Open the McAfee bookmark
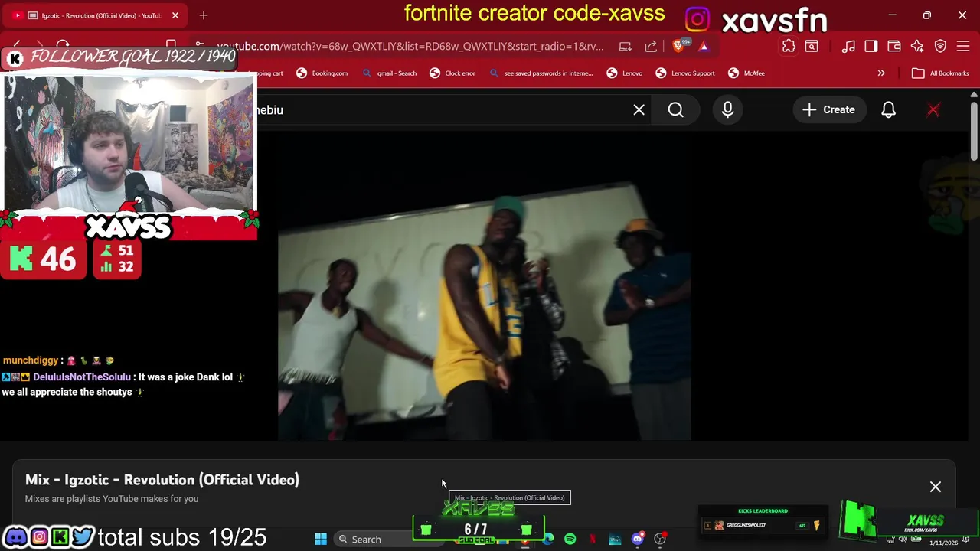The height and width of the screenshot is (551, 980). click(746, 73)
